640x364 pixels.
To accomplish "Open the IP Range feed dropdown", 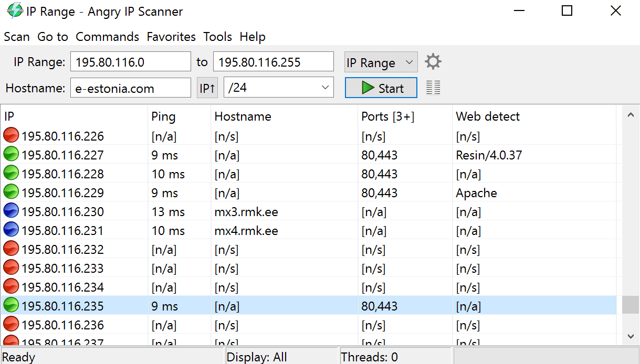I will coord(381,61).
